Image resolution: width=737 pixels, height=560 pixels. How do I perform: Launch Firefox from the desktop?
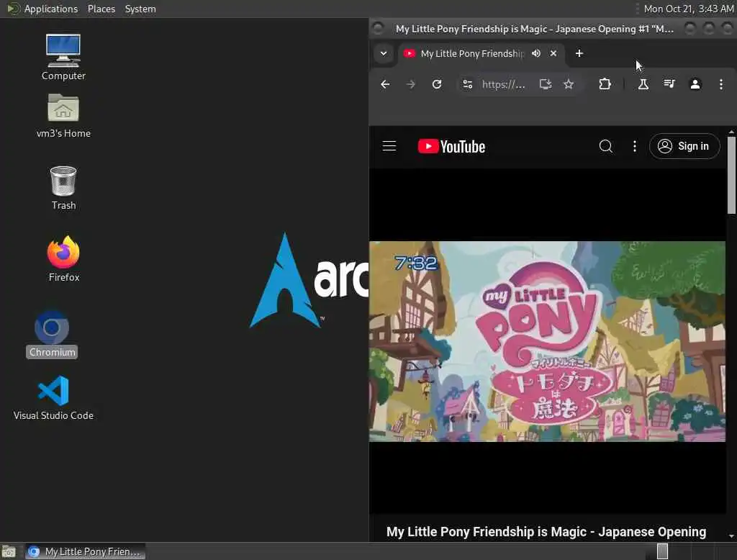63,259
